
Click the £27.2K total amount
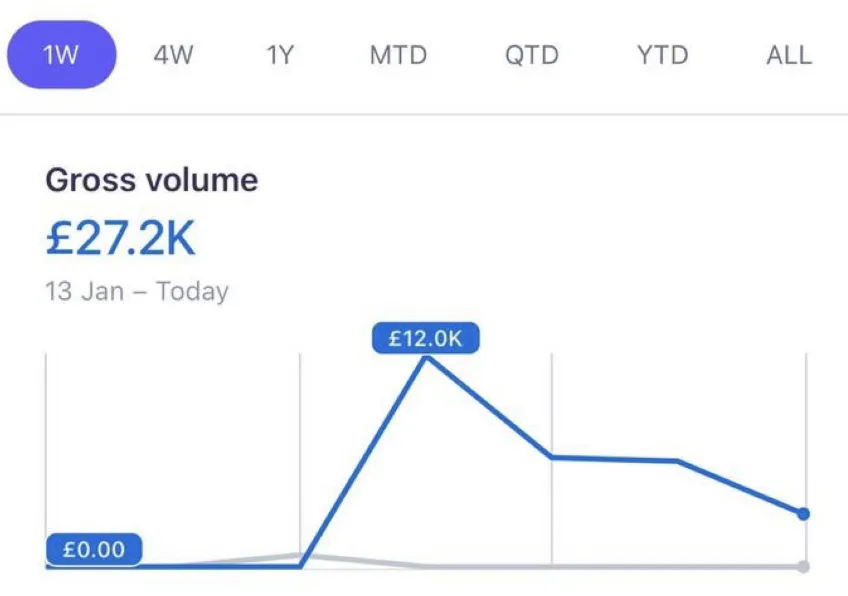(x=120, y=238)
